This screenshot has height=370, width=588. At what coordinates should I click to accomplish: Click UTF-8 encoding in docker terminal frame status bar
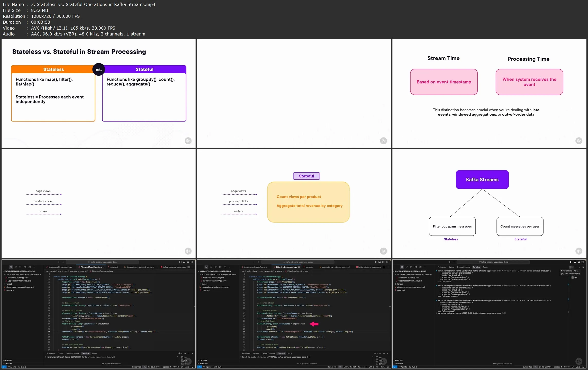(567, 367)
